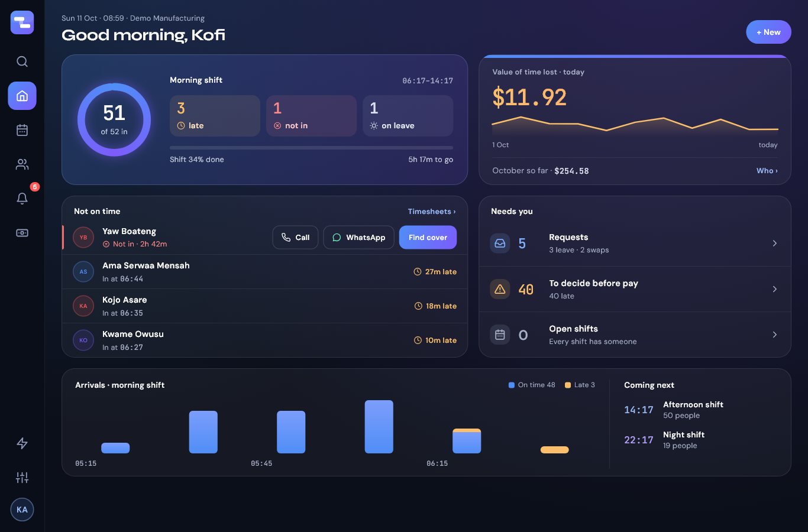808x532 pixels.
Task: Click the YB avatar for Yaw Boateng
Action: pos(83,238)
